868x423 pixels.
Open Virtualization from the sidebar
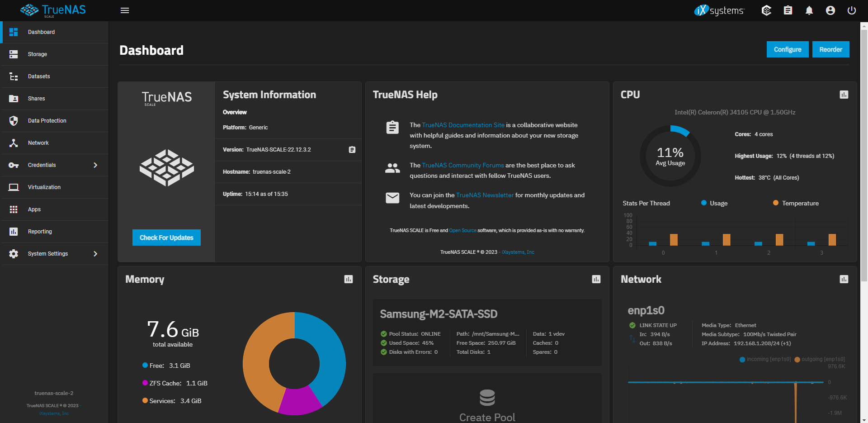point(44,187)
